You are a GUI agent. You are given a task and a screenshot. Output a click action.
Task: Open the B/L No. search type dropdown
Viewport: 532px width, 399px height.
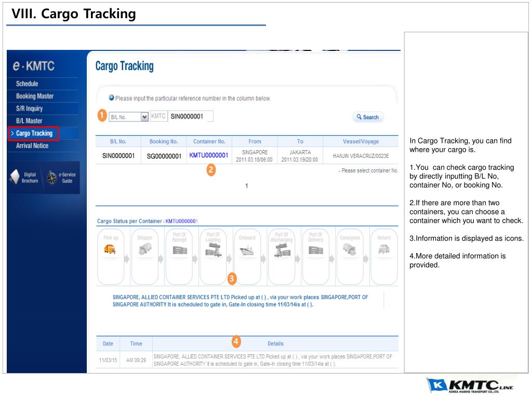pyautogui.click(x=129, y=117)
